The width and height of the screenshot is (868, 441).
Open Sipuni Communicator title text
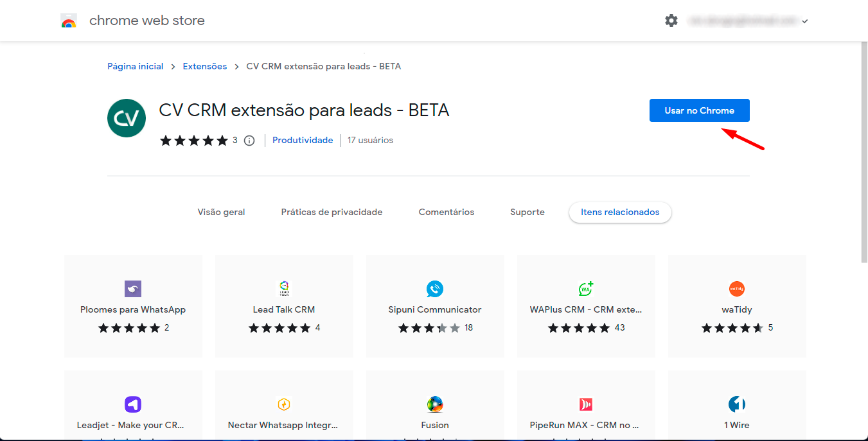(x=435, y=309)
